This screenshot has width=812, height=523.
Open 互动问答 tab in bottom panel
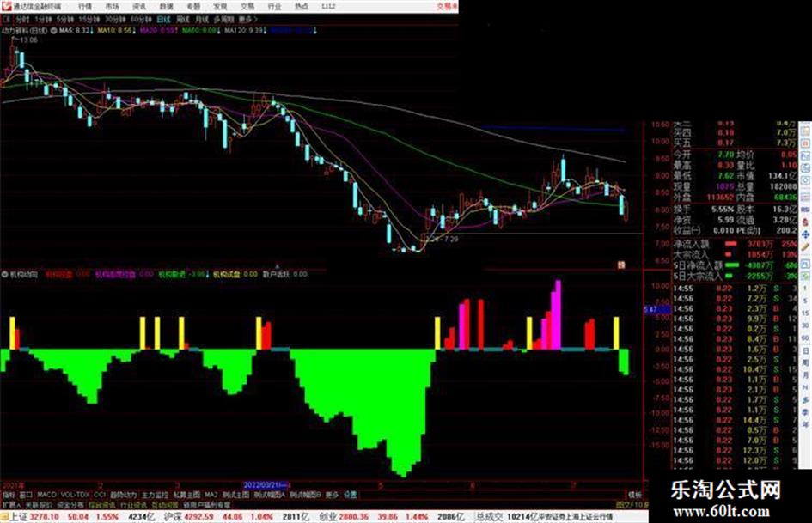[164, 504]
